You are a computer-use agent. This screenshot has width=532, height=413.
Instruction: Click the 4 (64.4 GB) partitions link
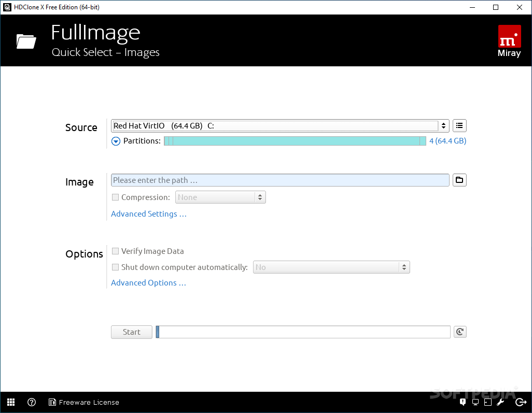[x=447, y=141]
